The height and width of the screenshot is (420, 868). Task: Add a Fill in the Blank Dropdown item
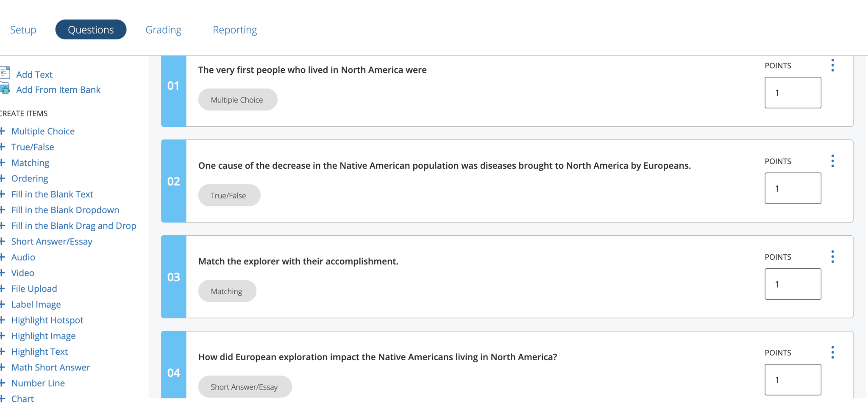click(x=65, y=210)
